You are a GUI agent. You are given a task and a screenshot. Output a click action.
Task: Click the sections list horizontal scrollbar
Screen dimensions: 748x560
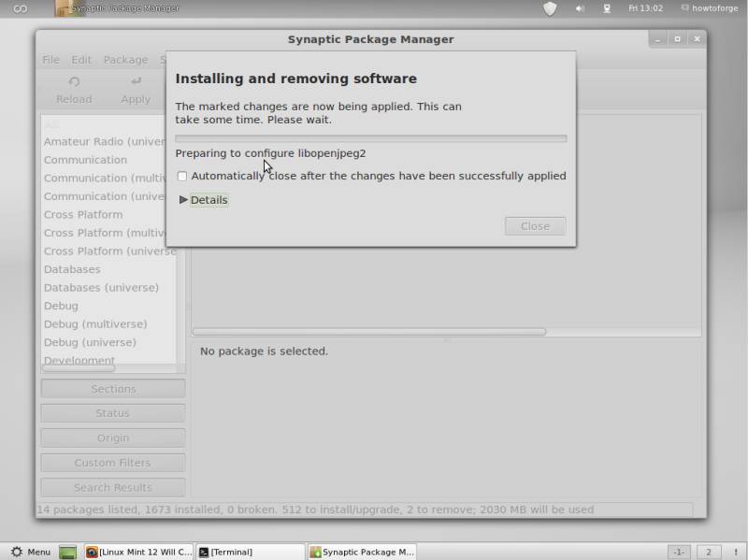pyautogui.click(x=79, y=368)
